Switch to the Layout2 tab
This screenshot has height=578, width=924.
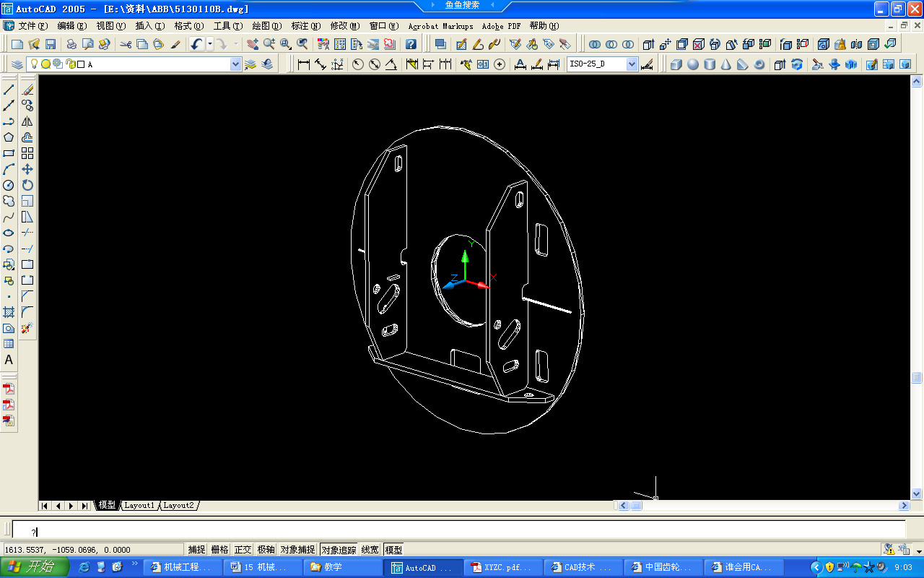point(178,506)
